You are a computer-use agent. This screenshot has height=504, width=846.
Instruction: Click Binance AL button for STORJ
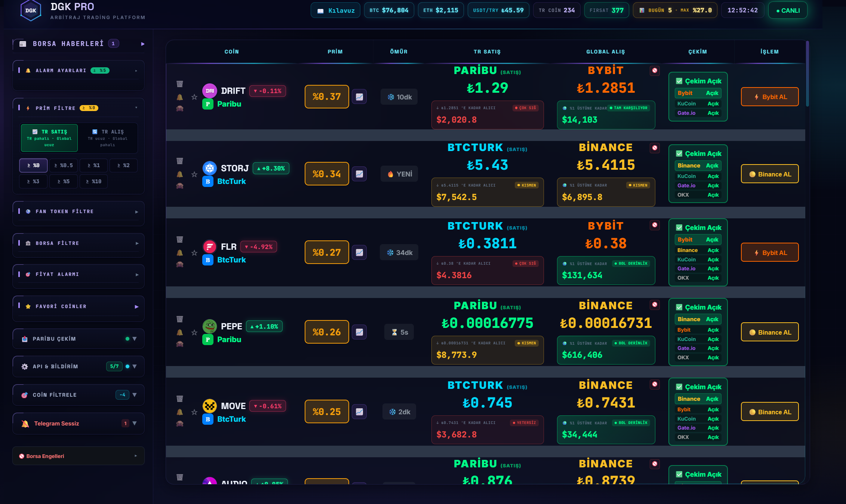[770, 174]
